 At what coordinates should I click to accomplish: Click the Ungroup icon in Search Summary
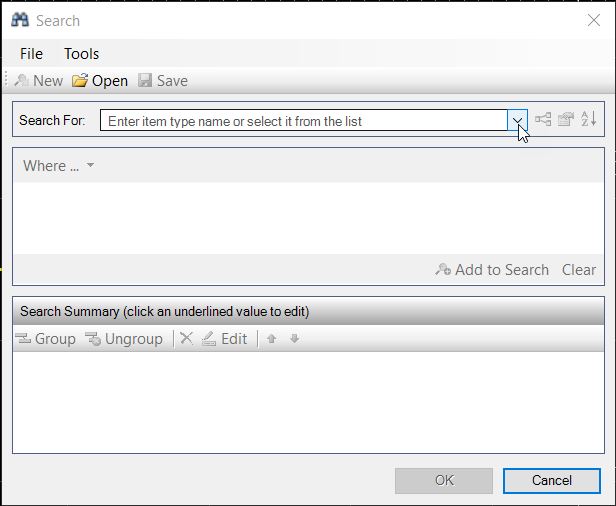93,339
